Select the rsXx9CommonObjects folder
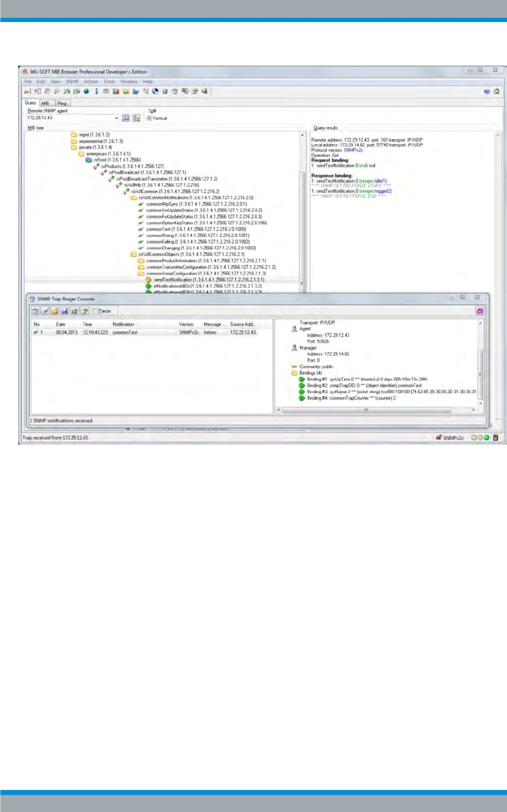Image resolution: width=507 pixels, height=812 pixels. click(x=188, y=255)
